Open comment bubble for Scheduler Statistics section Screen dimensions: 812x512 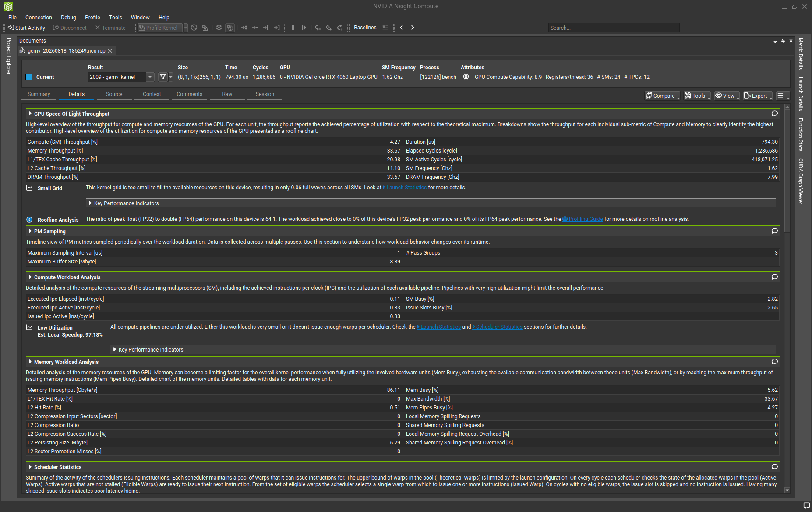774,467
